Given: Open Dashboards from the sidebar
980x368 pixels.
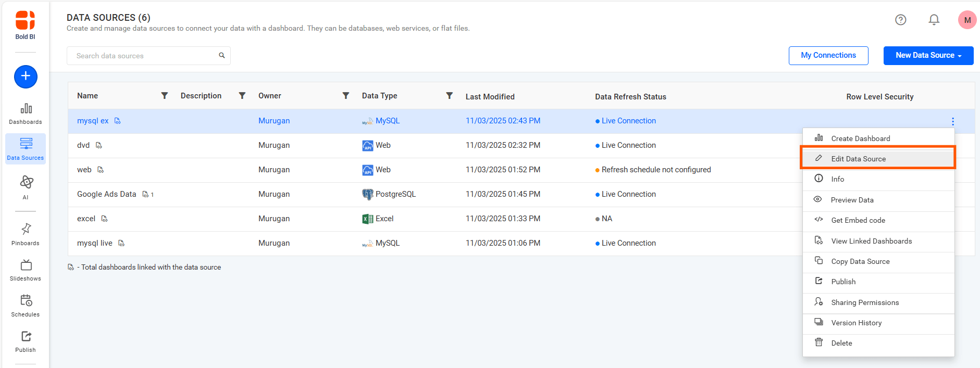Looking at the screenshot, I should pos(26,113).
